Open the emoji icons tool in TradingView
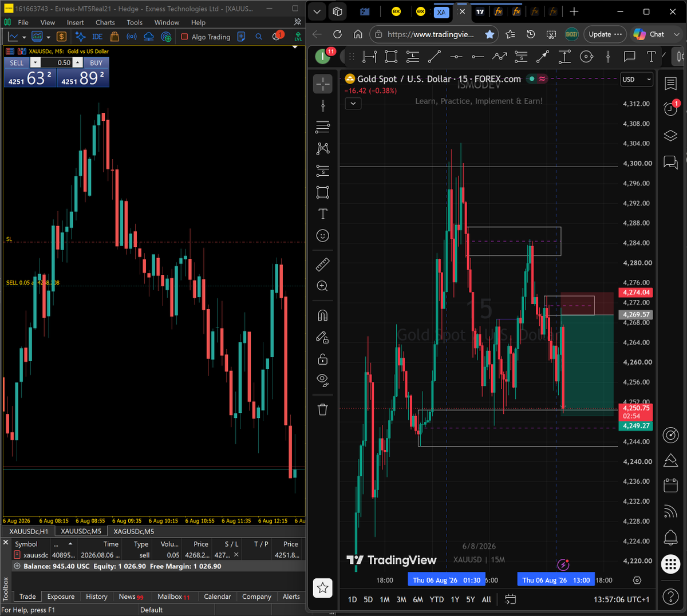This screenshot has width=687, height=616. click(323, 236)
